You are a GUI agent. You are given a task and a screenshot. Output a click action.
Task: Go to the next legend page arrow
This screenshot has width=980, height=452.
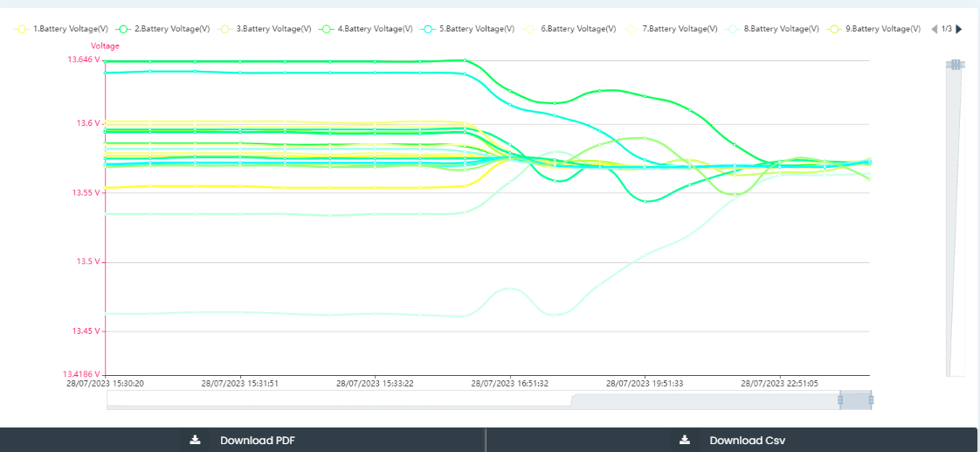pos(959,29)
